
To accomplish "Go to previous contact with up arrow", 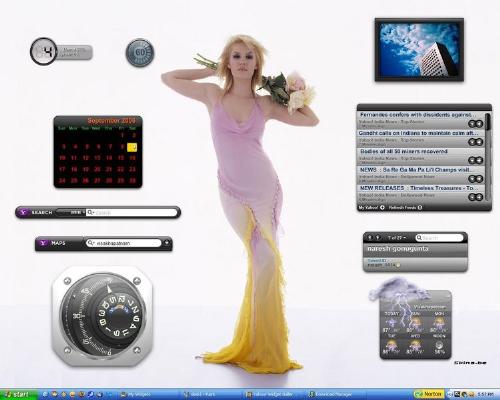I will click(370, 238).
